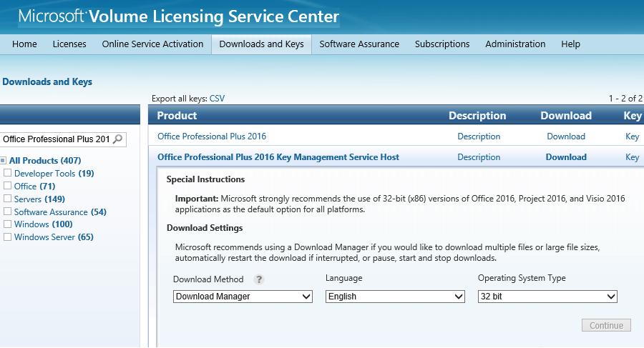Enable the Windows Server filter checkbox
This screenshot has width=644, height=348.
click(x=8, y=237)
